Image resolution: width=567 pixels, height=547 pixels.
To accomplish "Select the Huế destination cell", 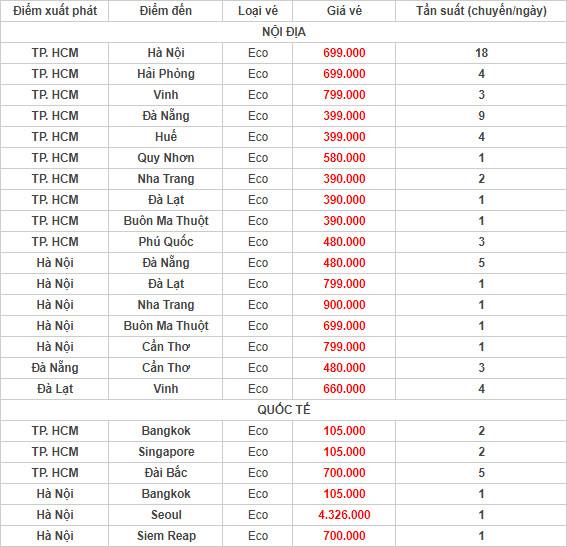I will (x=166, y=137).
